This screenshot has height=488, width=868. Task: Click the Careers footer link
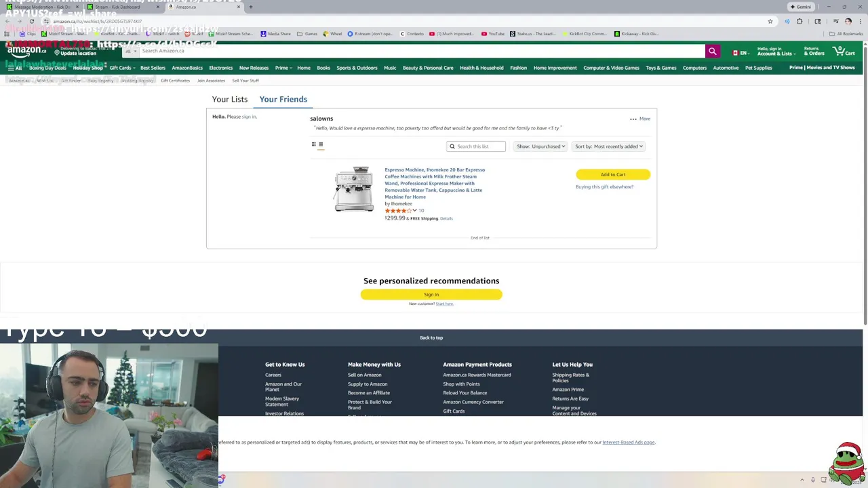tap(273, 375)
